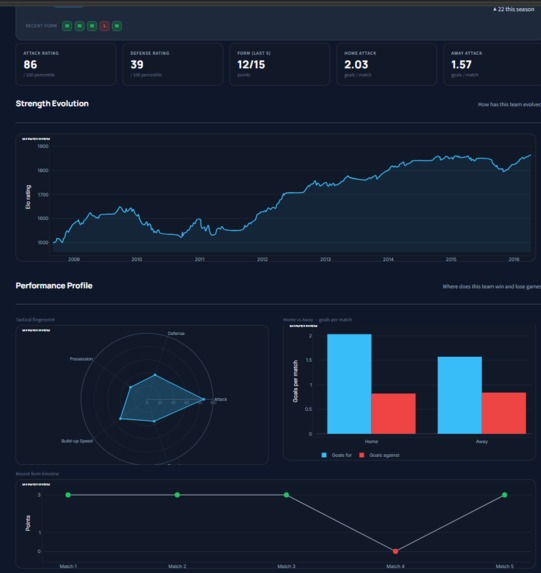The image size is (541, 573).
Task: Click the Home Attack value 2.03
Action: coord(356,65)
